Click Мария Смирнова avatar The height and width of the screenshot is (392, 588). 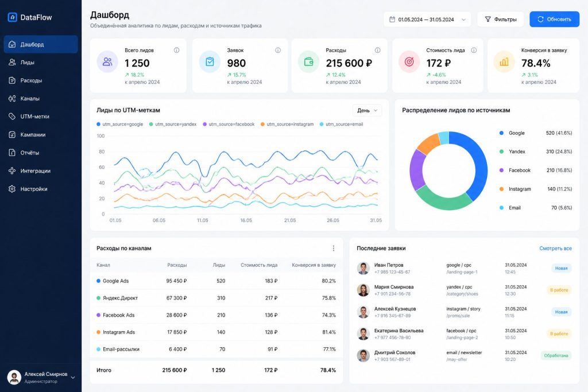363,290
